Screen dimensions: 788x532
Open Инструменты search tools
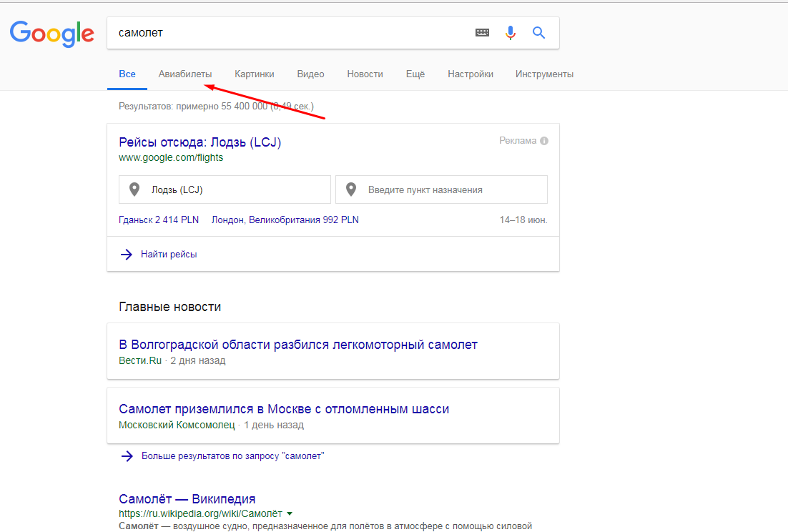click(544, 74)
